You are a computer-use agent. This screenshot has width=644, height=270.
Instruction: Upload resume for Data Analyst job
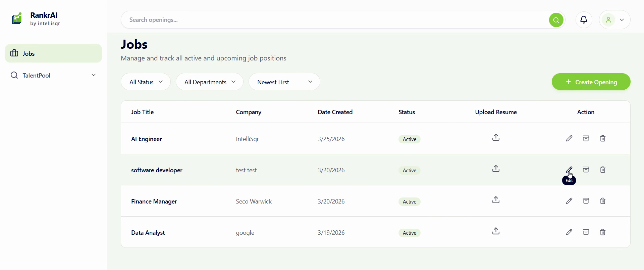coord(496,231)
